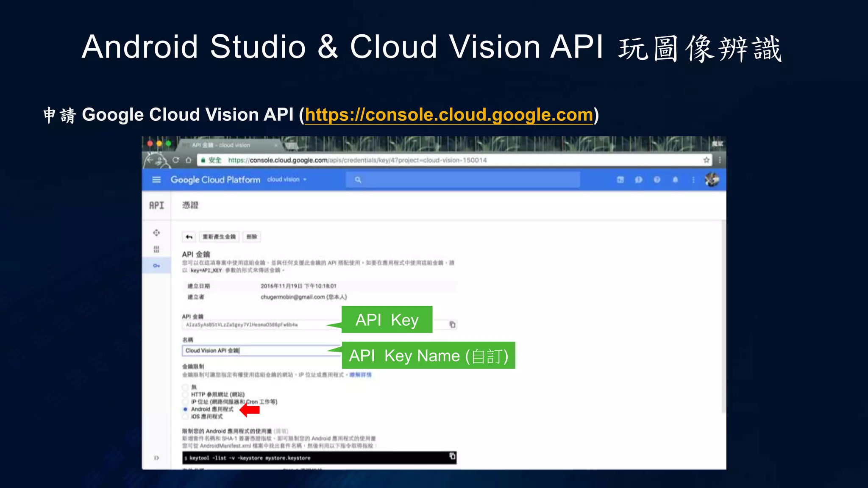The image size is (868, 488).
Task: Click the API 金鑰 section heading
Action: point(196,254)
